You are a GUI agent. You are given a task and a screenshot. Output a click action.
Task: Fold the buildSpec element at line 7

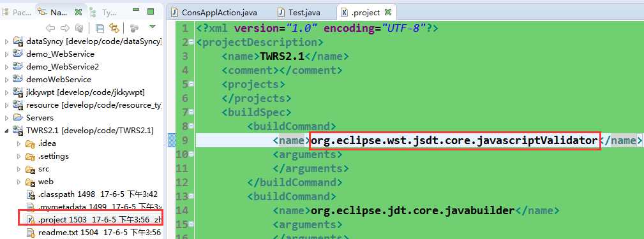point(192,112)
